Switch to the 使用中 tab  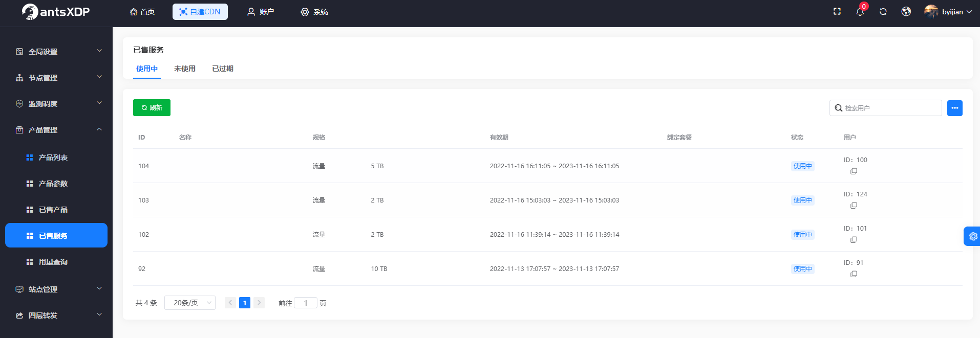(147, 69)
